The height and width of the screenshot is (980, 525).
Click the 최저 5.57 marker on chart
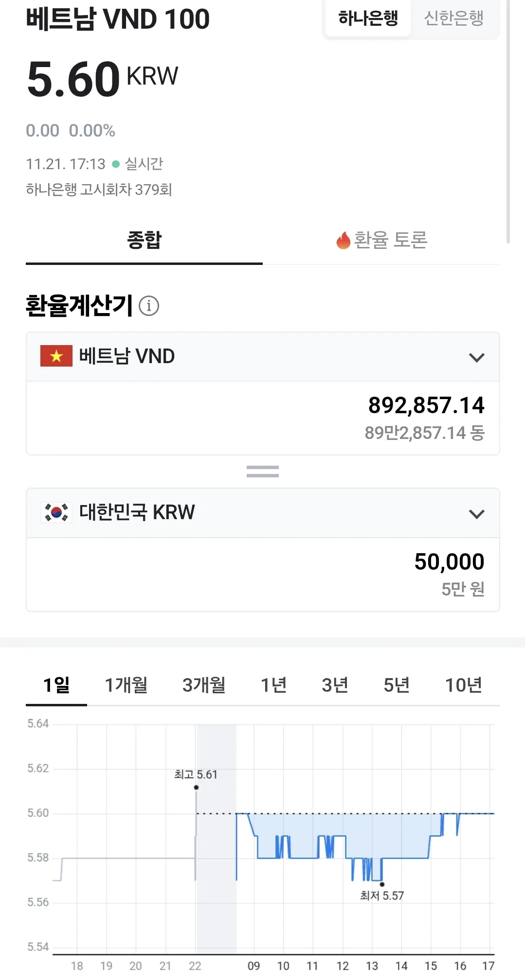382,884
